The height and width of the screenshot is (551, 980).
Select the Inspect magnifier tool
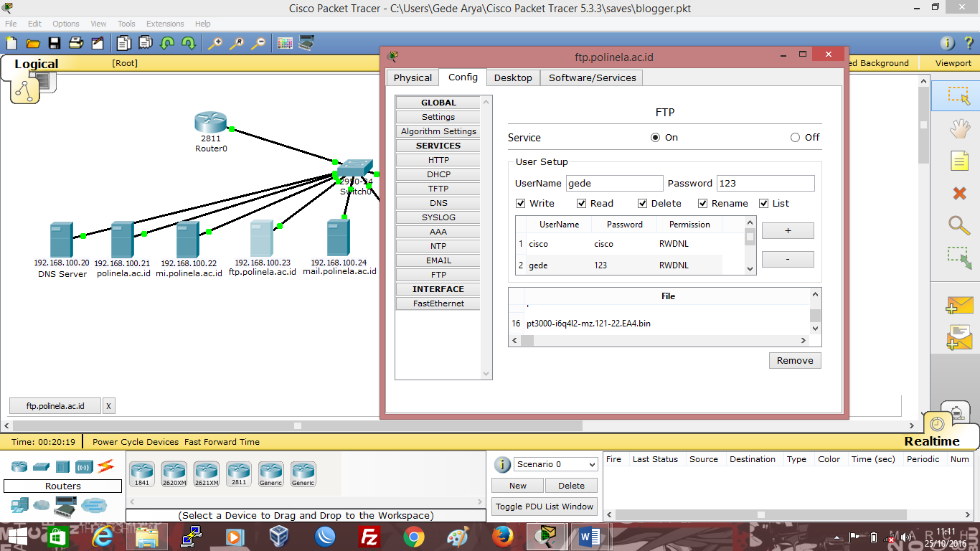click(959, 225)
